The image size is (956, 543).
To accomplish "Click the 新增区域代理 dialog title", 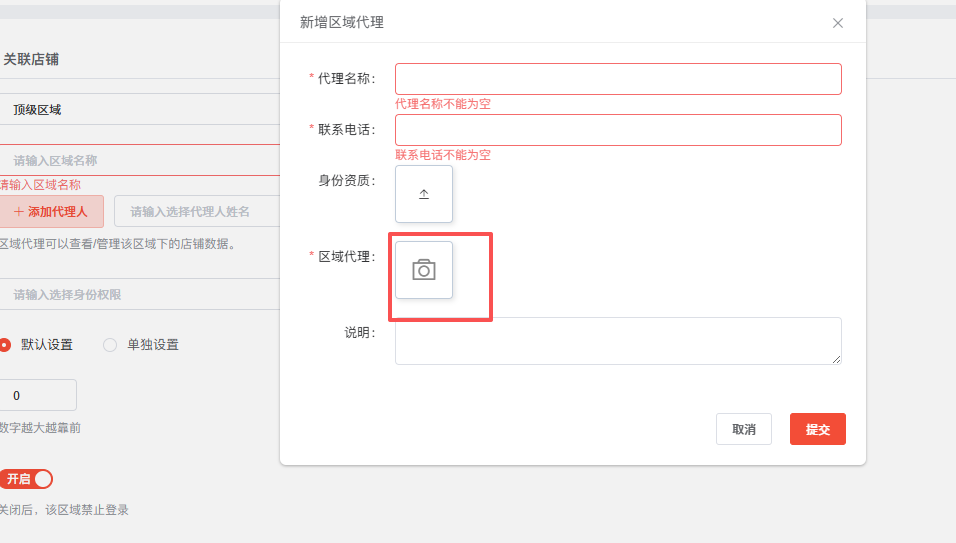I will tap(342, 22).
